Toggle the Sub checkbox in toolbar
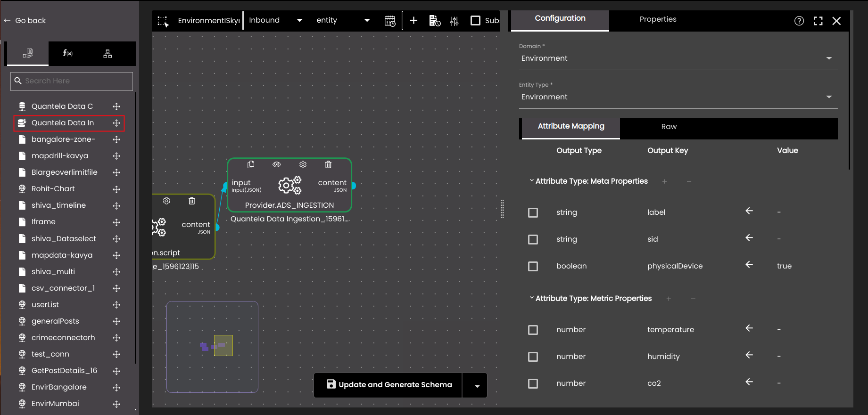 click(476, 21)
